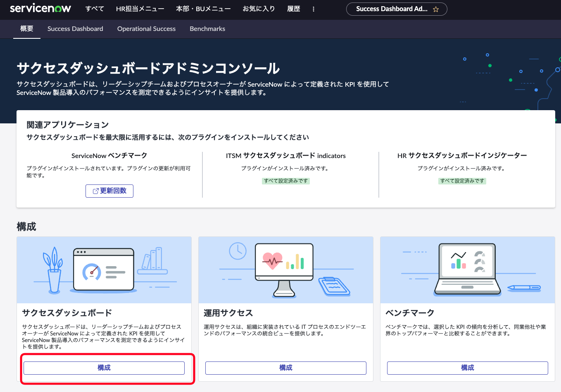561x392 pixels.
Task: Click the ServiceNow ベンチマーク heading
Action: point(109,156)
